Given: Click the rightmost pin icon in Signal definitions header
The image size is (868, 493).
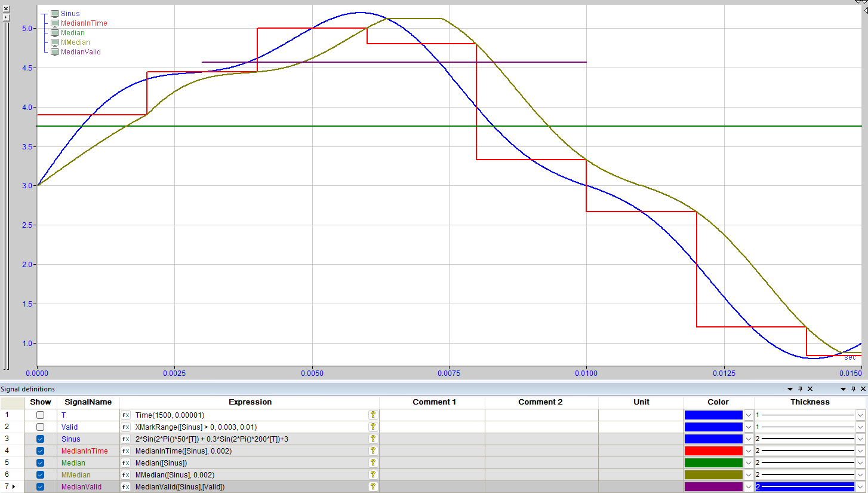Looking at the screenshot, I should (853, 389).
